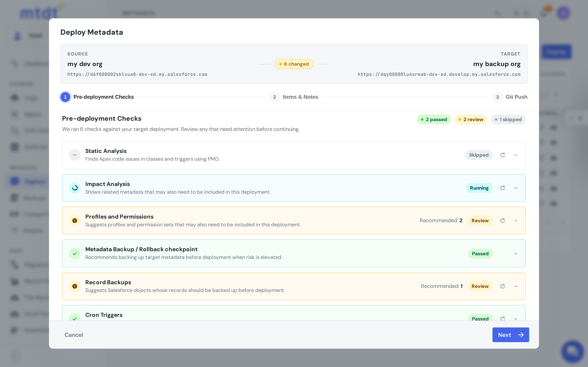Click the 6 changed badge

[x=294, y=64]
